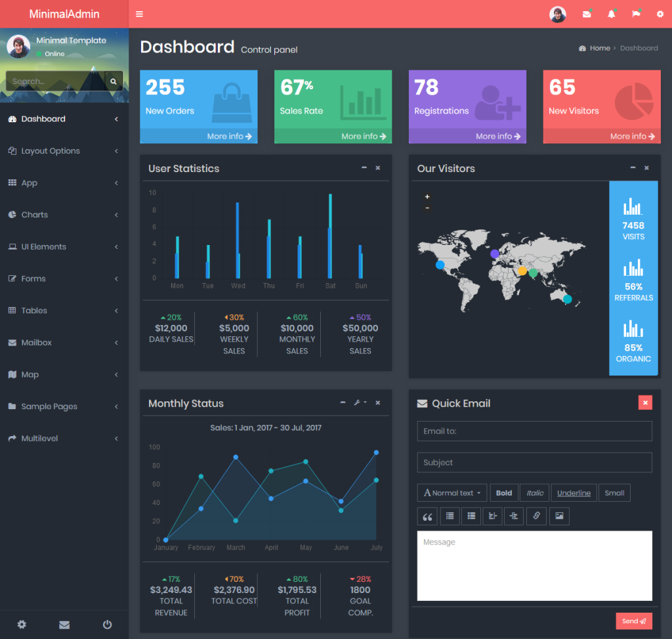Click the $12,000 Daily Sales value
This screenshot has height=639, width=672.
click(x=171, y=328)
